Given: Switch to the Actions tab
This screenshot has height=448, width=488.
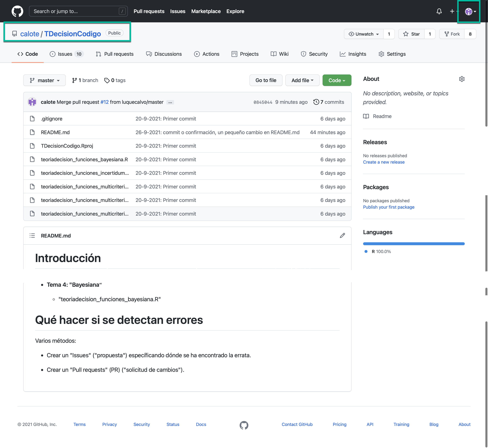Looking at the screenshot, I should point(207,54).
